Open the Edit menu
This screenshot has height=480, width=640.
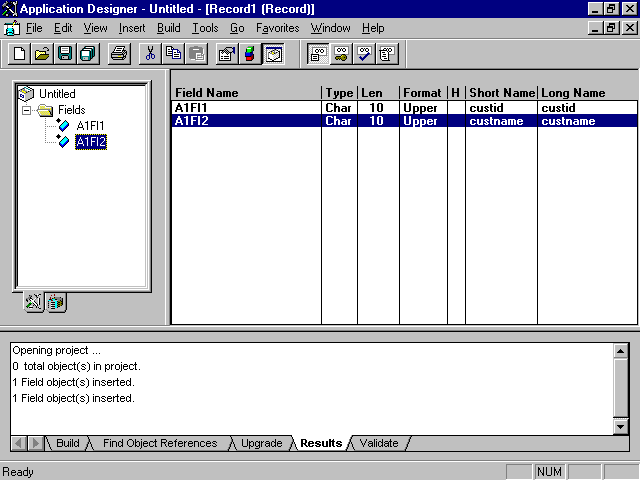point(63,28)
